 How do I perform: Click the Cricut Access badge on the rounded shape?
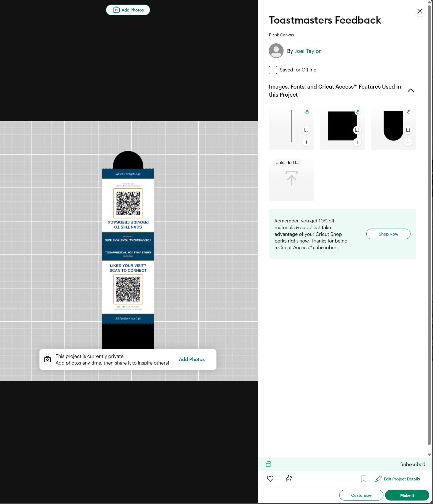coord(409,112)
